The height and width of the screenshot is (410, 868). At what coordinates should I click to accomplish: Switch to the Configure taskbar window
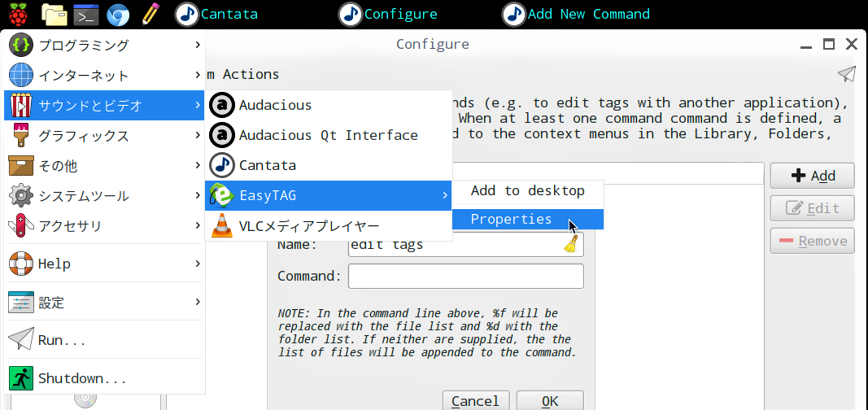(388, 15)
